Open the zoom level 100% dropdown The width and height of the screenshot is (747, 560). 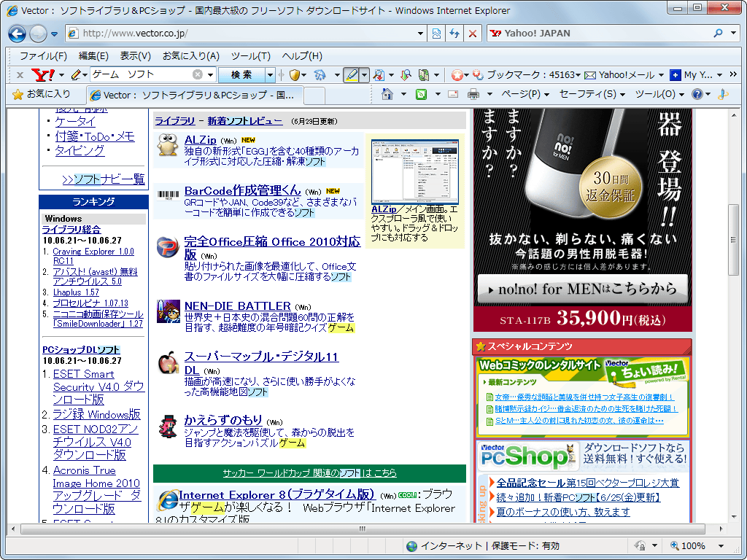point(720,545)
